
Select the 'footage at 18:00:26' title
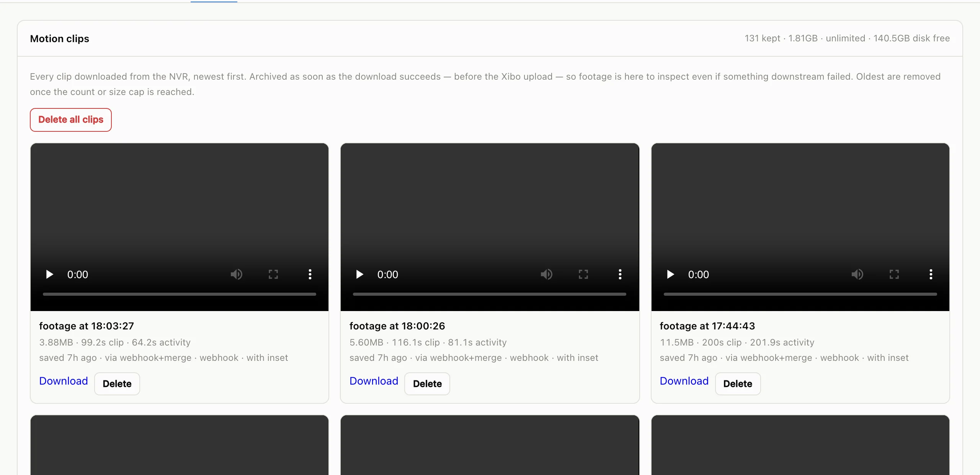(397, 326)
